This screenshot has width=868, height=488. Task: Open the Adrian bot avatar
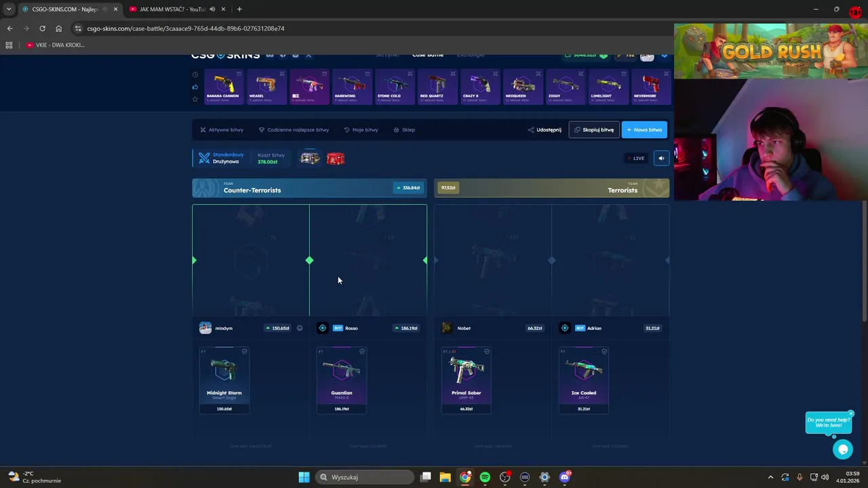(565, 328)
